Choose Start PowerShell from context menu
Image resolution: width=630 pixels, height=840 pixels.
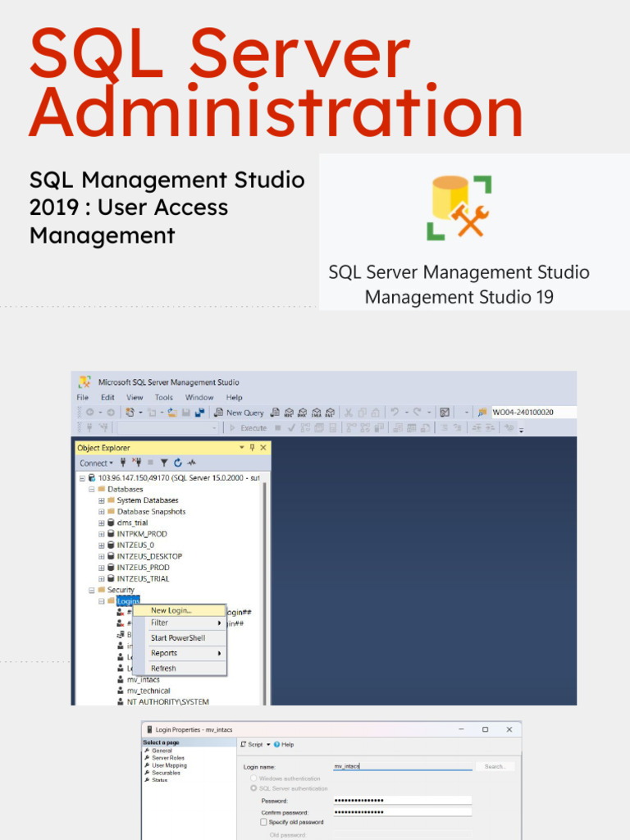coord(180,638)
